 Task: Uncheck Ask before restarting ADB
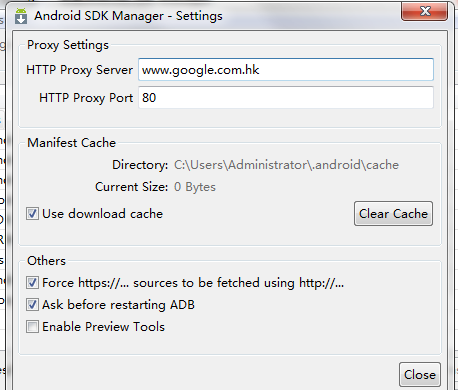coord(32,305)
